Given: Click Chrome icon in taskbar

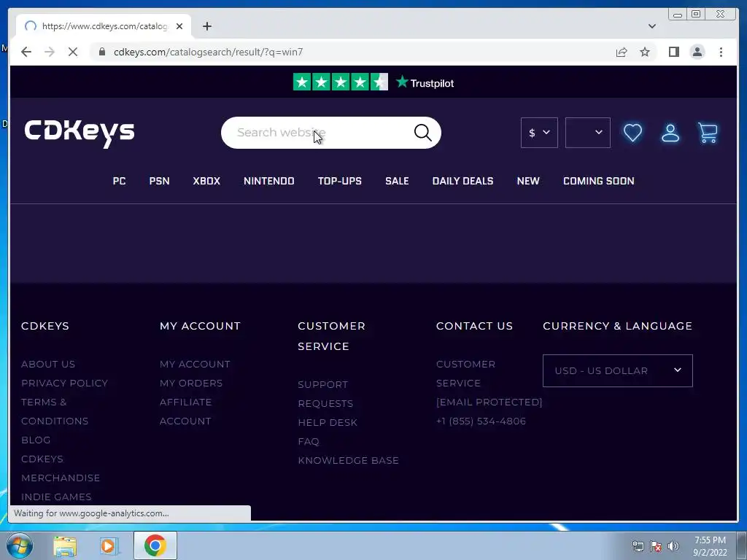Looking at the screenshot, I should 155,545.
